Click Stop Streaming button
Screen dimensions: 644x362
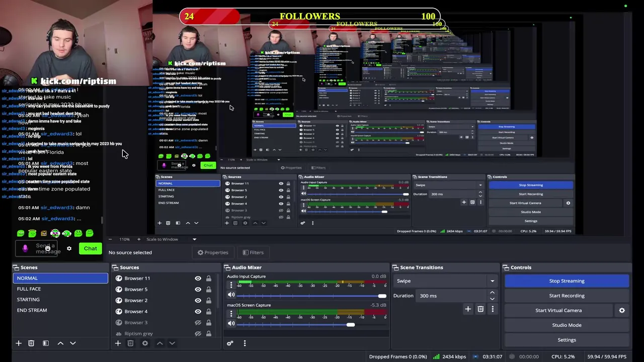pos(567,281)
